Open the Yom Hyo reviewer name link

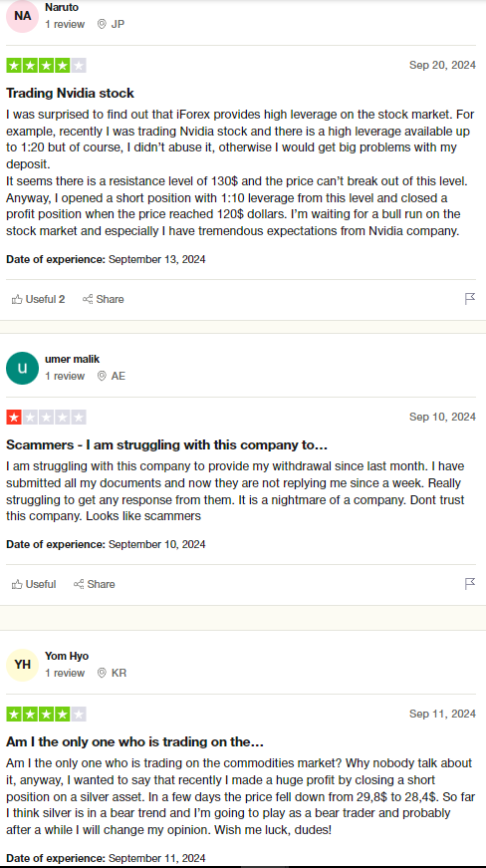67,657
